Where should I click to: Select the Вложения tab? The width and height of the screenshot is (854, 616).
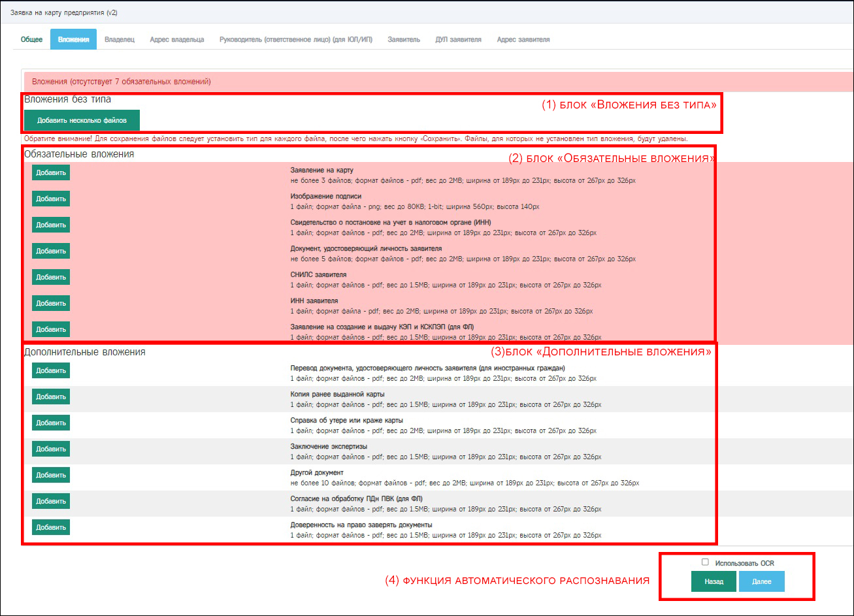(73, 39)
